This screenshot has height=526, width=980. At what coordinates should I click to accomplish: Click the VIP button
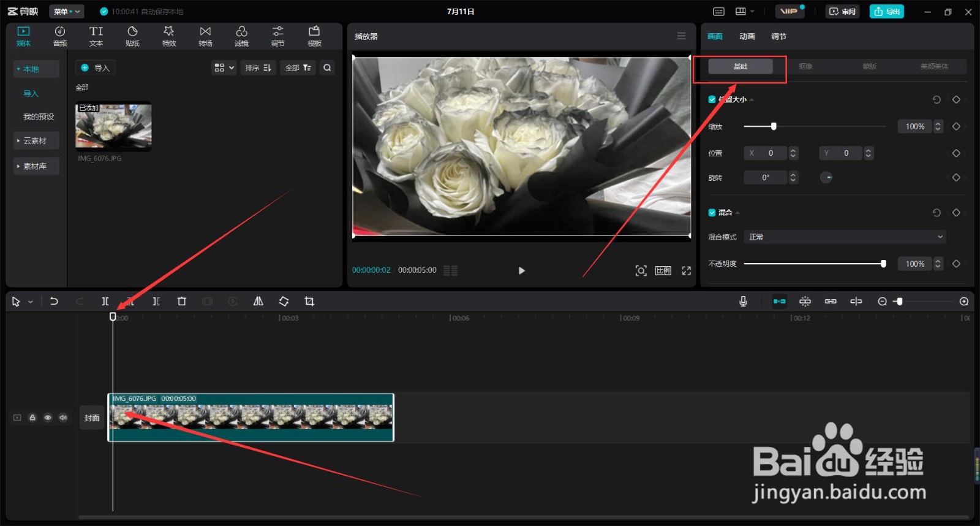coord(790,12)
